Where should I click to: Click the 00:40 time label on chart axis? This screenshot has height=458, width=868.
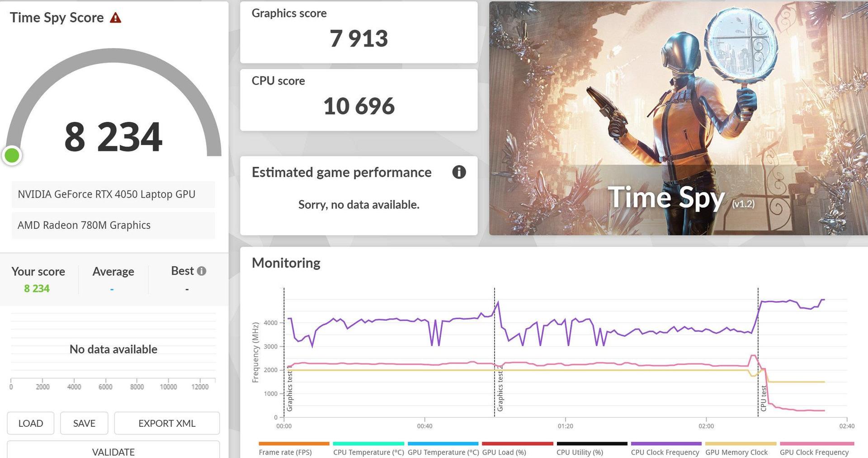(425, 426)
